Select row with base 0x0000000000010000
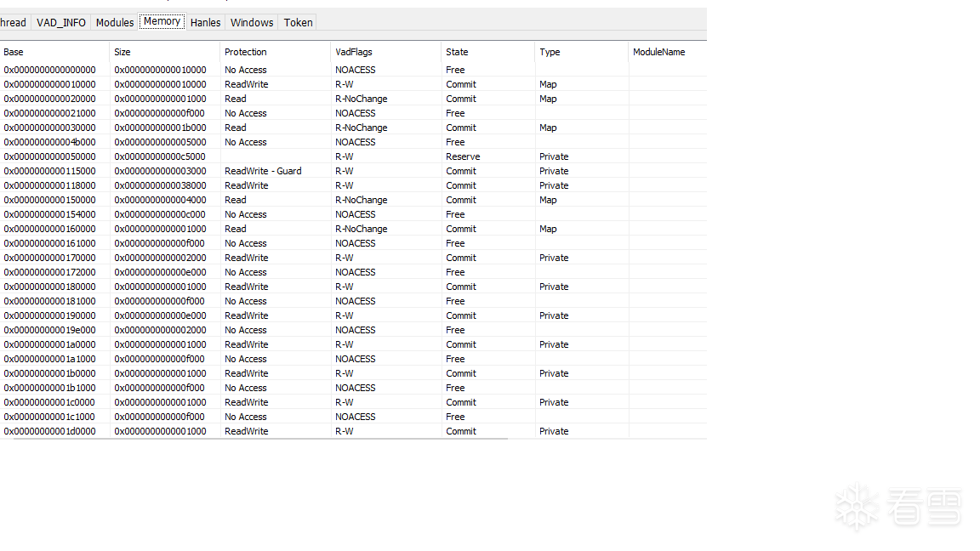980x551 pixels. pyautogui.click(x=49, y=84)
